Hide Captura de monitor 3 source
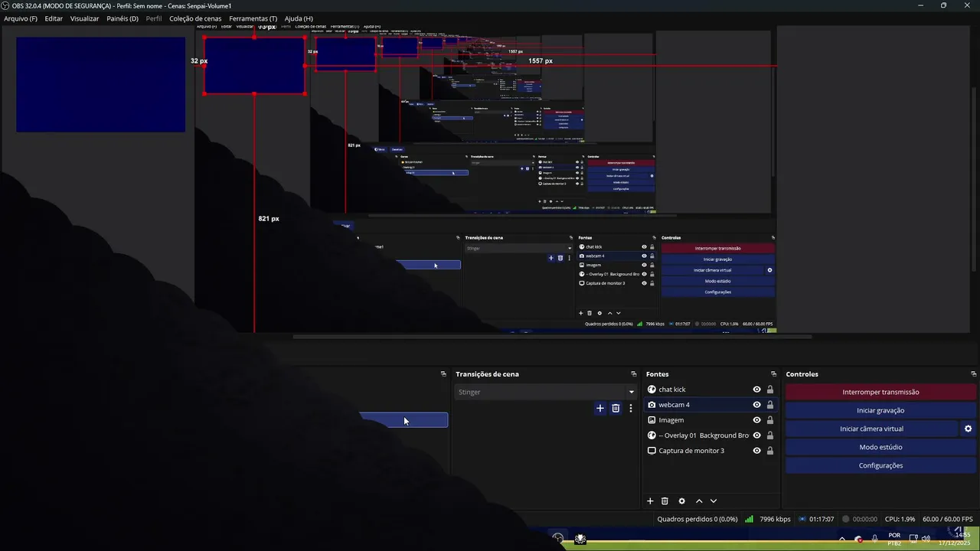This screenshot has width=980, height=551. click(756, 451)
